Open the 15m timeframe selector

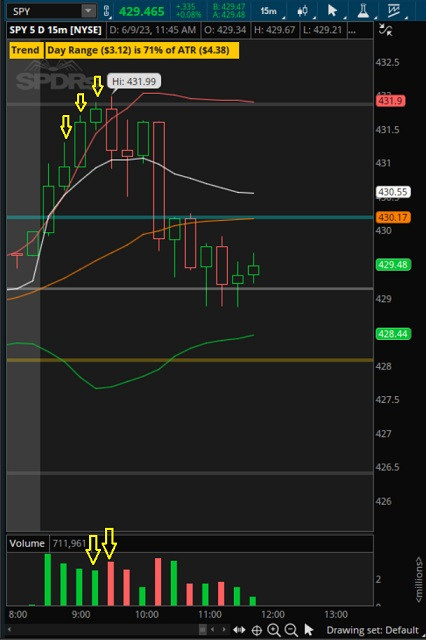pyautogui.click(x=268, y=11)
